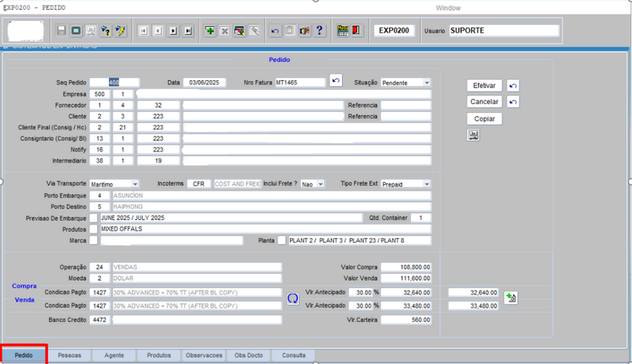Tick the checkbox next to Planta
This screenshot has height=364, width=632.
coord(282,241)
